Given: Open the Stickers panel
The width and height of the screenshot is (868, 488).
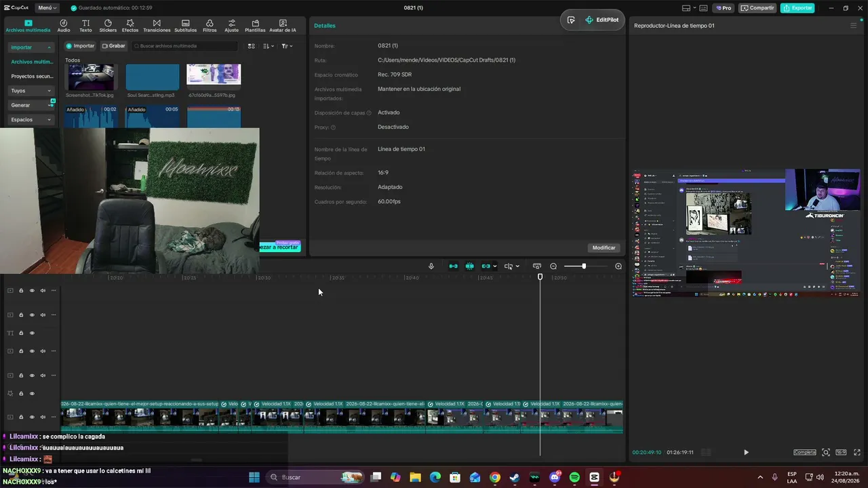Looking at the screenshot, I should tap(108, 26).
